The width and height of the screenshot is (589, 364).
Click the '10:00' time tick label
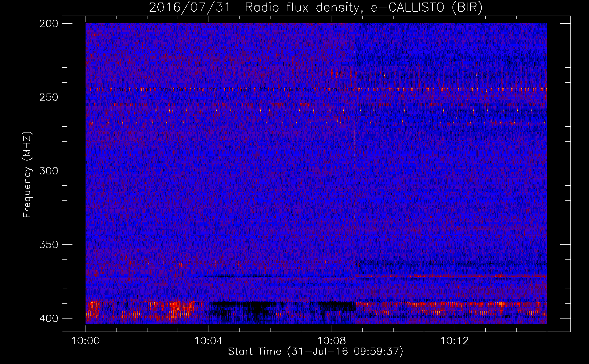[86, 341]
